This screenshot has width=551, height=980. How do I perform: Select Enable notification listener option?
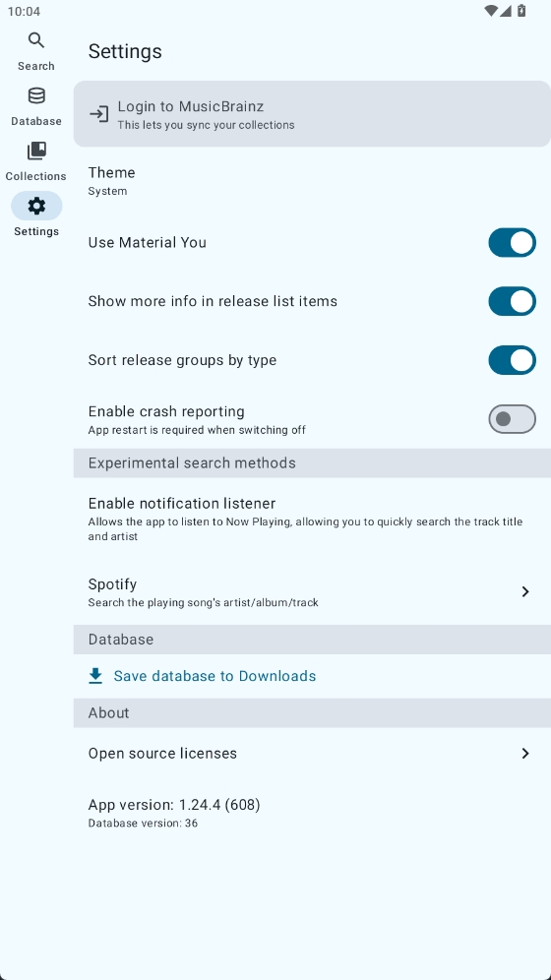point(312,519)
